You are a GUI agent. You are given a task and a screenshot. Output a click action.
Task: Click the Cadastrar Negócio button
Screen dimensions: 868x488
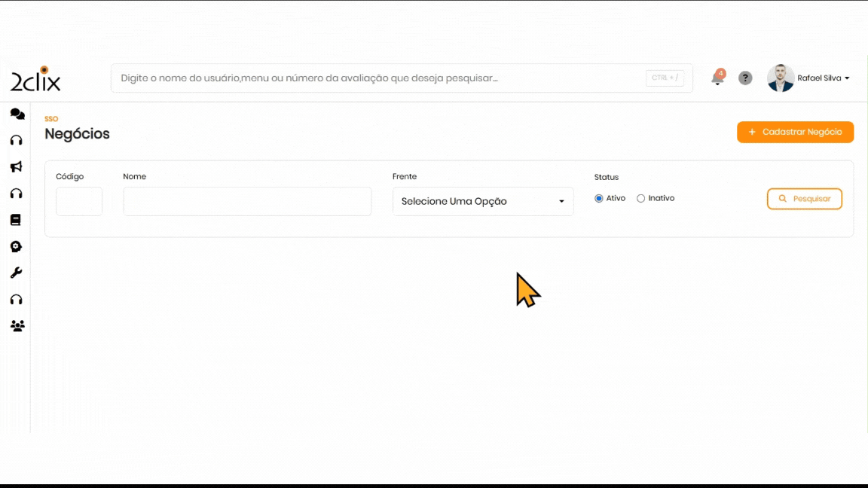[795, 132]
